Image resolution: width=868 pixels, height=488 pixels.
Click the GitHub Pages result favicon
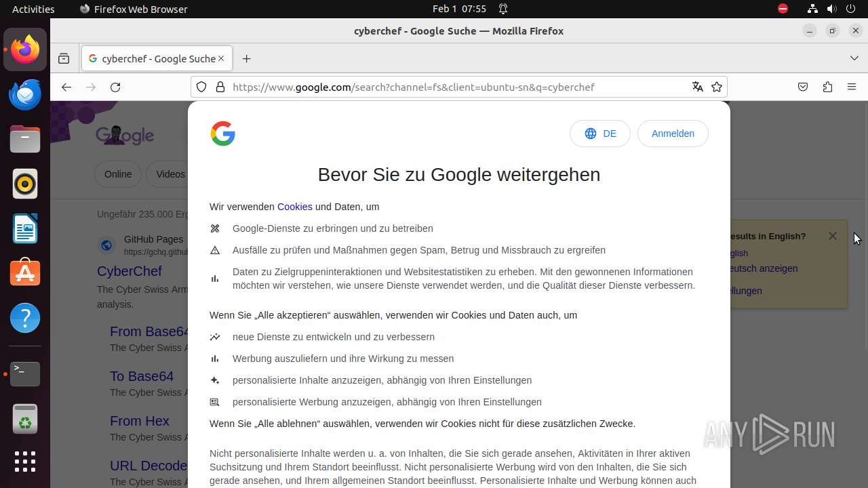click(x=106, y=245)
